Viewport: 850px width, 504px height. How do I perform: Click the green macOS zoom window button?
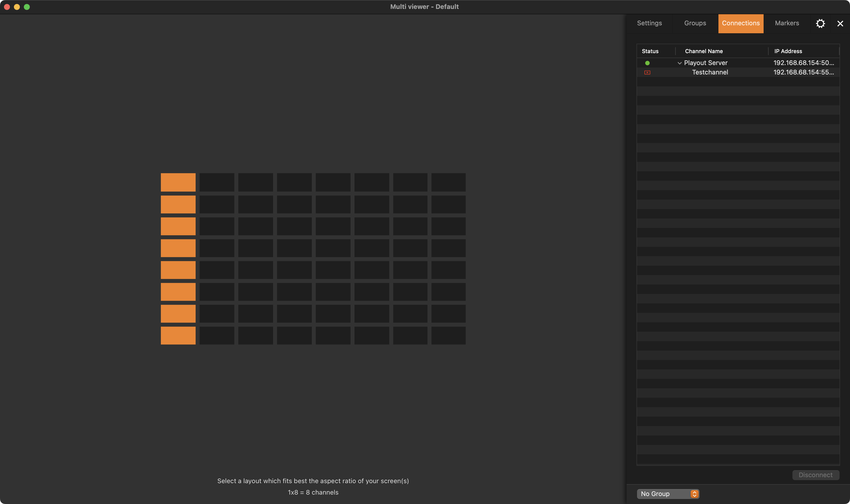pyautogui.click(x=27, y=7)
